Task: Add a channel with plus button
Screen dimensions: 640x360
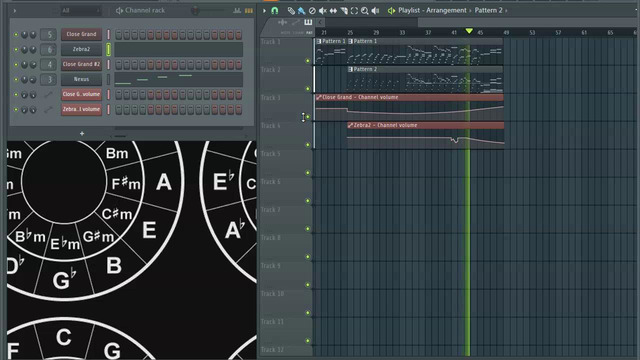Action: (82, 133)
